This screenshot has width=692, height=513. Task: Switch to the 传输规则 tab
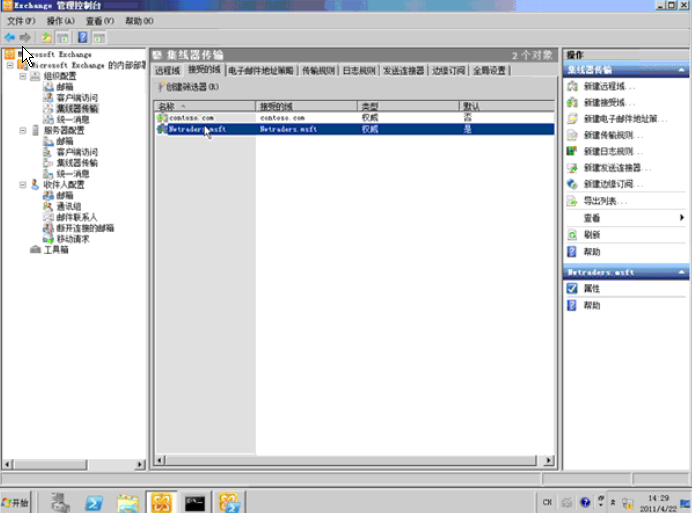[318, 71]
